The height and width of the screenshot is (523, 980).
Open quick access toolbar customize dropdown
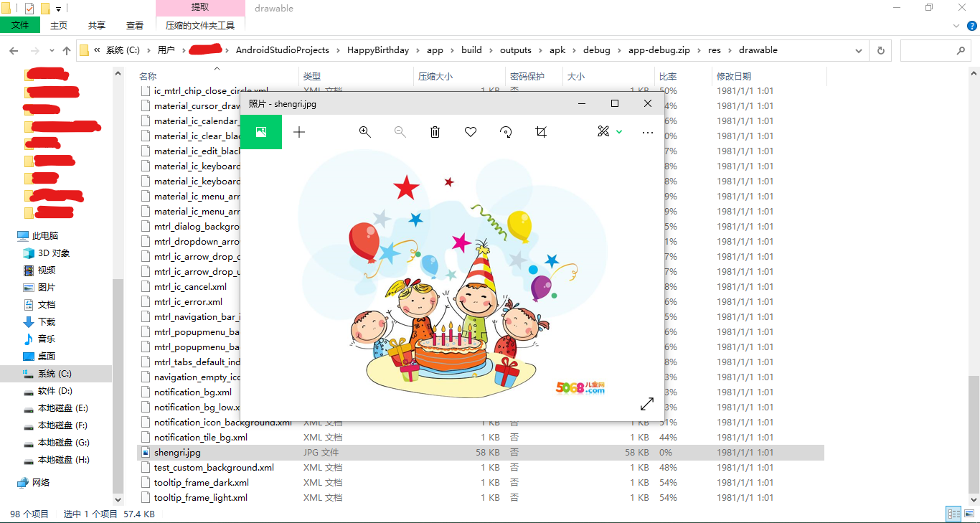[58, 9]
